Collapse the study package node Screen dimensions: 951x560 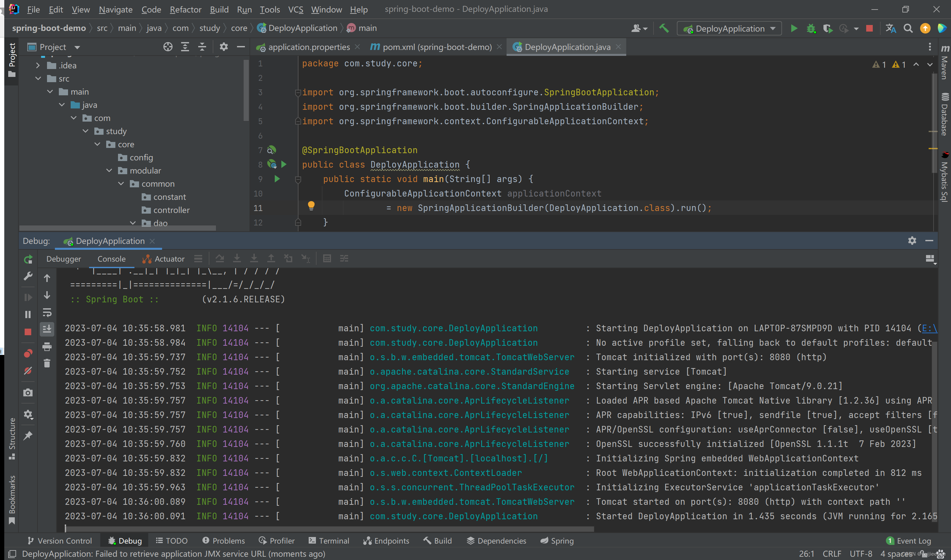coord(86,131)
